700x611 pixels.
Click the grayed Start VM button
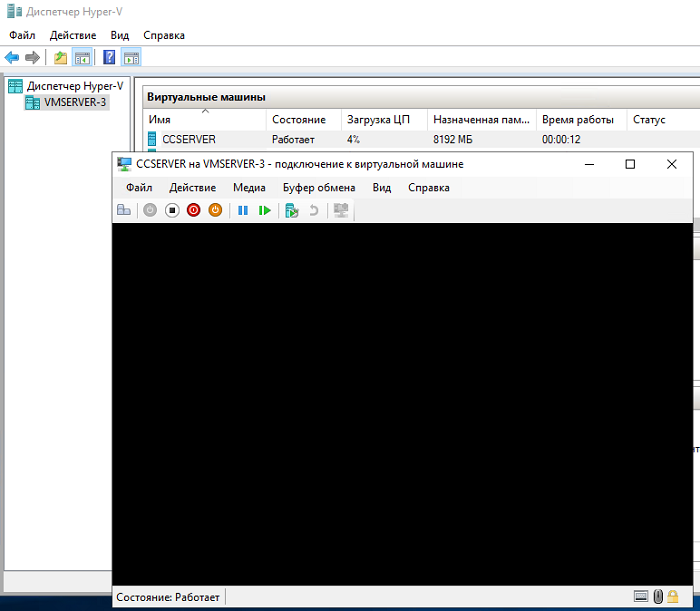click(x=150, y=210)
